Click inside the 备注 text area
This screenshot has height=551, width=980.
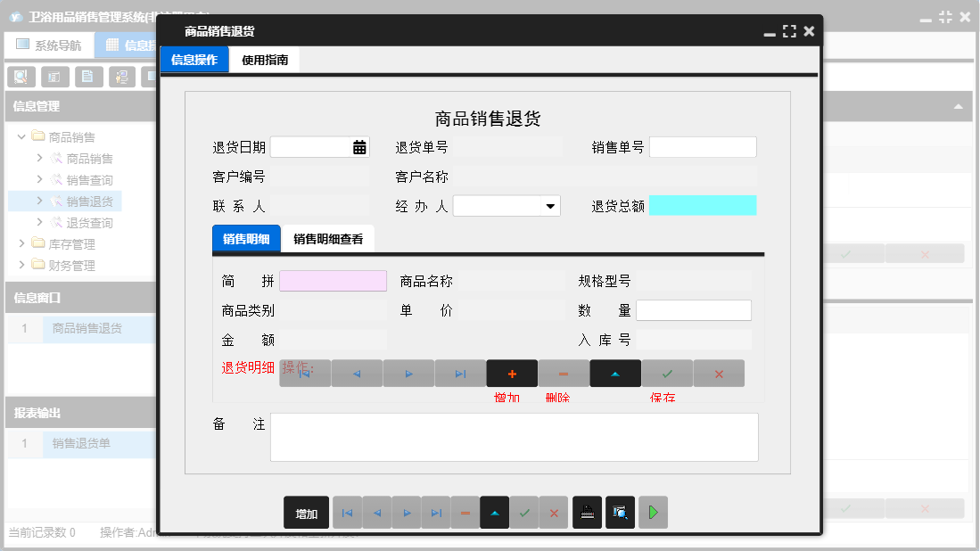click(514, 437)
